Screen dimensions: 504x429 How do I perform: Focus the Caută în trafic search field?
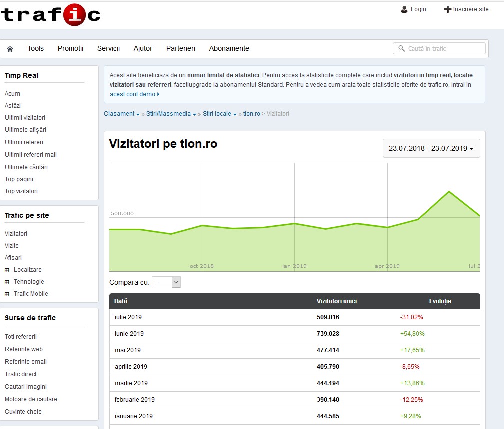439,48
